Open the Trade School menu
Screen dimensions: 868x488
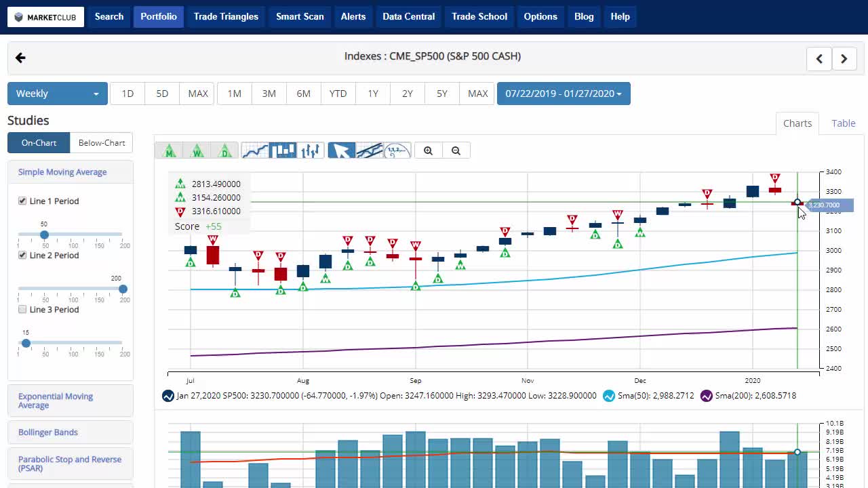[479, 17]
